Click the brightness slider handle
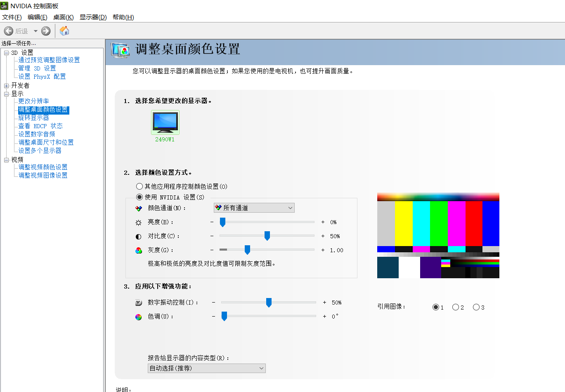The image size is (565, 392). point(222,222)
